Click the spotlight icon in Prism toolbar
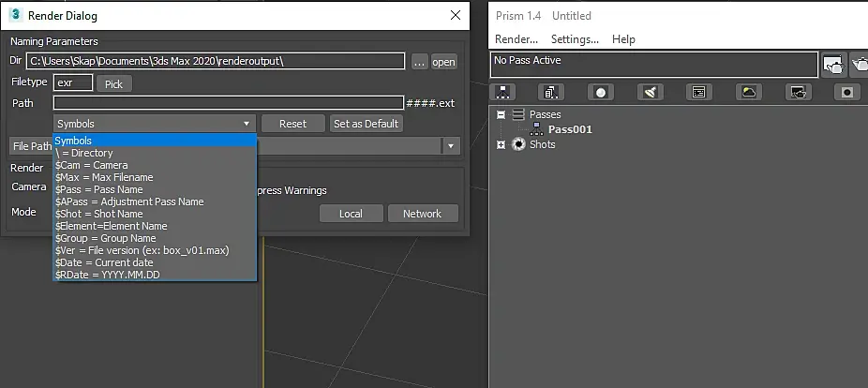 650,92
